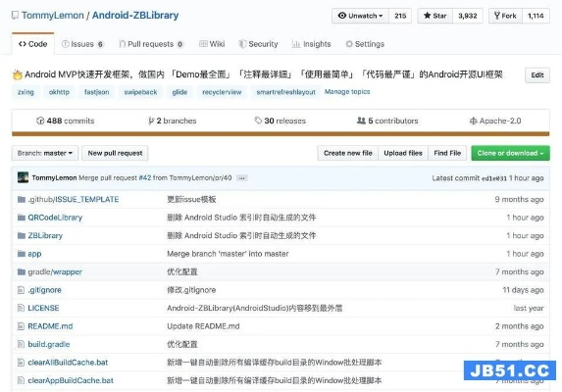
Task: Select the fastjson topic tag
Action: [x=97, y=92]
